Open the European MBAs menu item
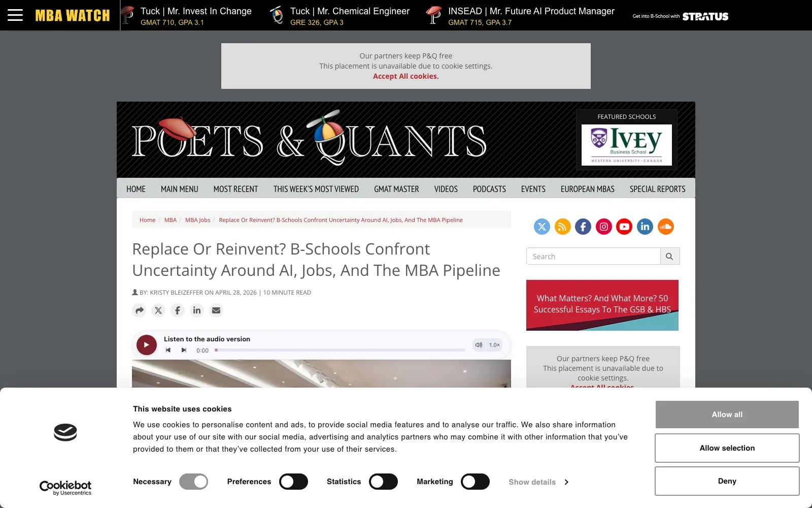This screenshot has height=508, width=812. [588, 189]
